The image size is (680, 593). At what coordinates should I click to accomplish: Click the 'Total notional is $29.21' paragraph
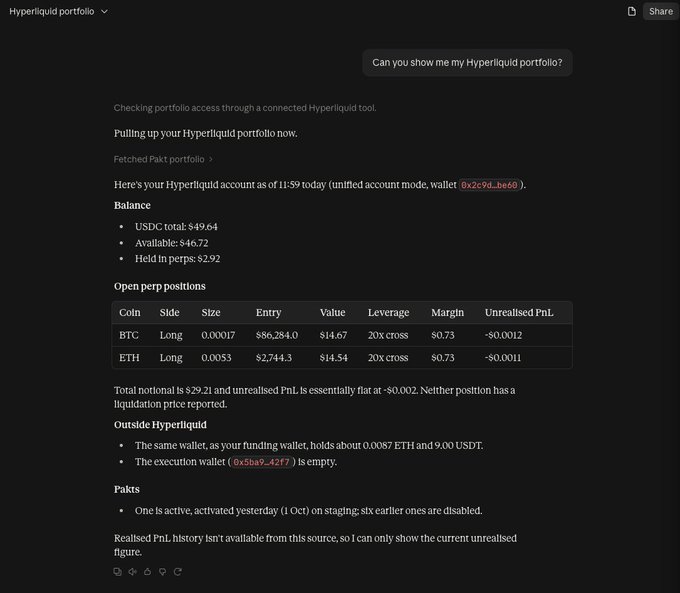(314, 397)
